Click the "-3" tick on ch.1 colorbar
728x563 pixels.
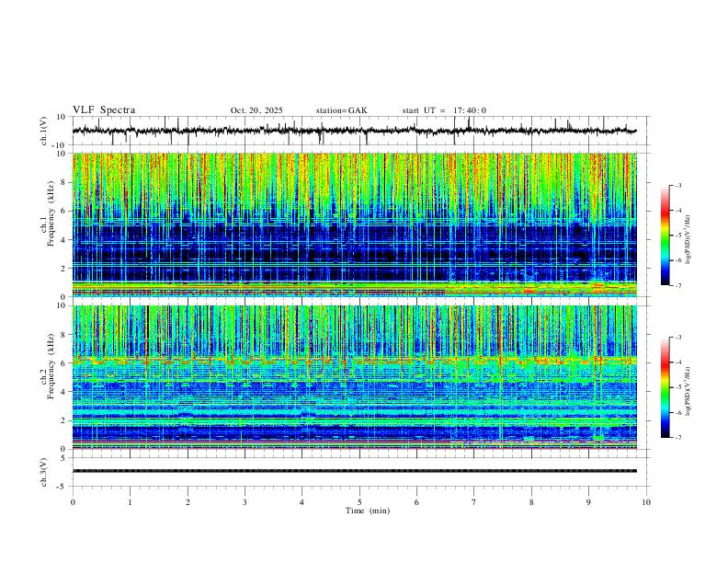(x=677, y=185)
